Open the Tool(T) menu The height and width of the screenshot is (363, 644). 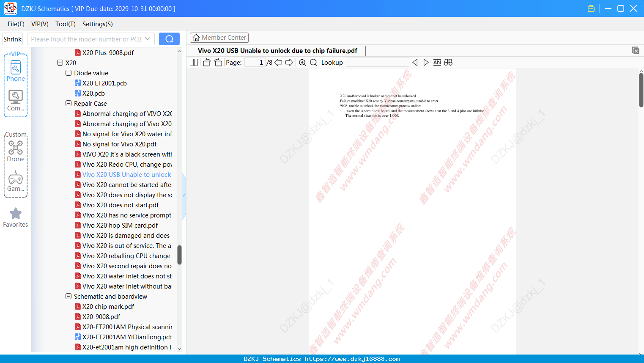[x=66, y=24]
